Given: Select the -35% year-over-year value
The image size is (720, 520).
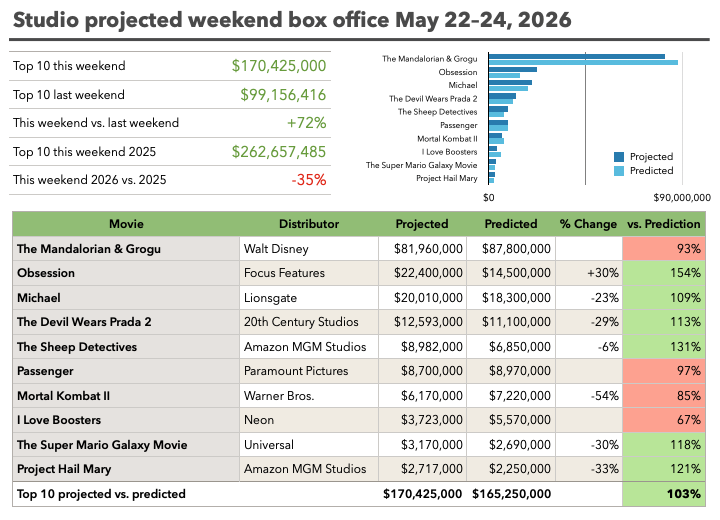Looking at the screenshot, I should pos(309,180).
